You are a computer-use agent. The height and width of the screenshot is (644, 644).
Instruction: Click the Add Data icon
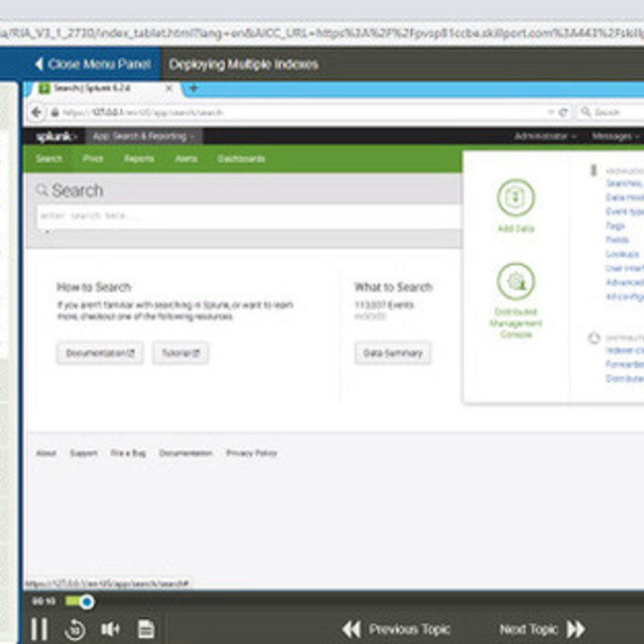click(516, 198)
